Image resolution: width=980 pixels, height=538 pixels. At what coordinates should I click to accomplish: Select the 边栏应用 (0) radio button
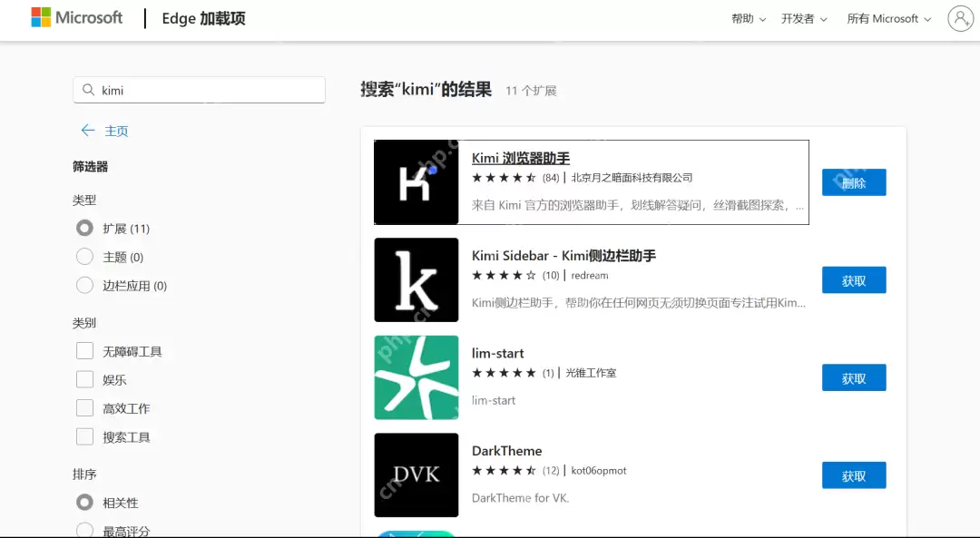point(85,285)
